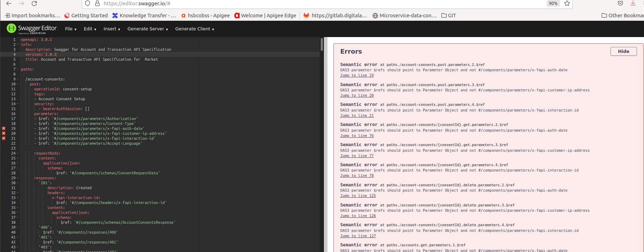The width and height of the screenshot is (644, 252).
Task: Click the code editor vertical scrollbar thumb
Action: [322, 44]
